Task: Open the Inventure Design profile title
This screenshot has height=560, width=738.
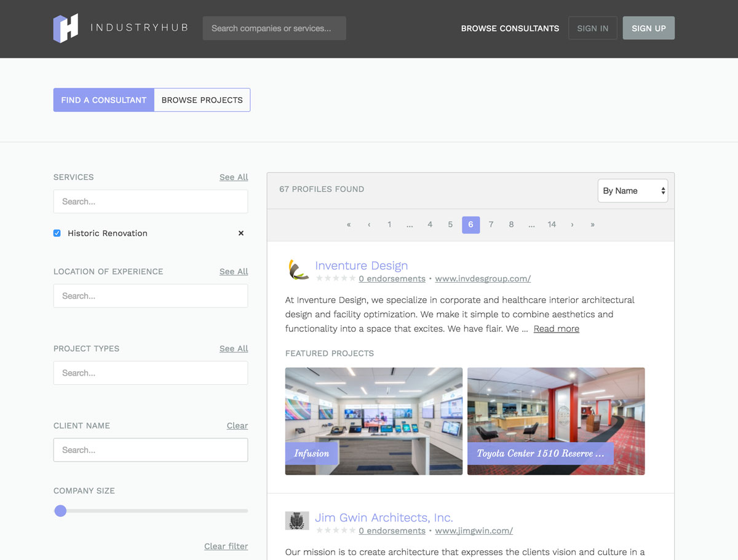Action: point(362,266)
